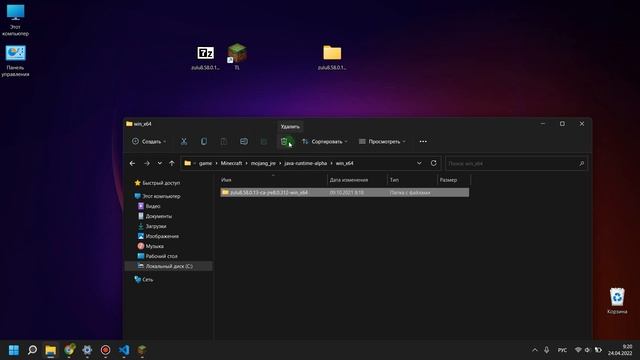
Task: Expand the address bar history dropdown arrow
Action: [419, 163]
